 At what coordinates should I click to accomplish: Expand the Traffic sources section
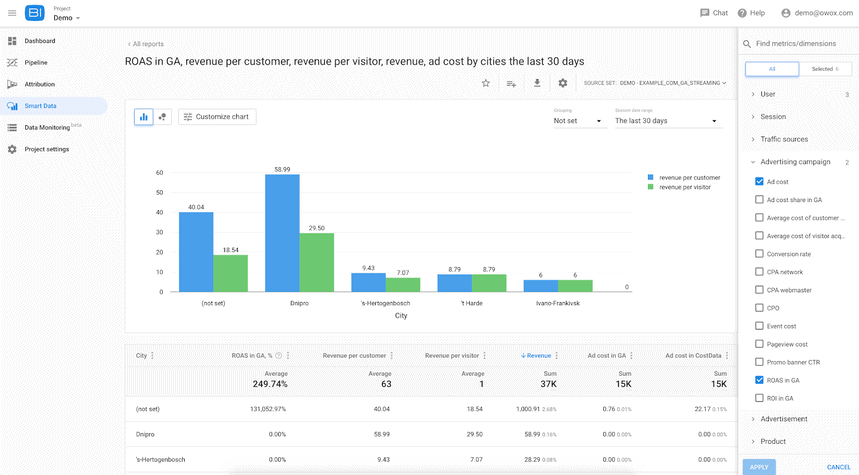tap(784, 139)
